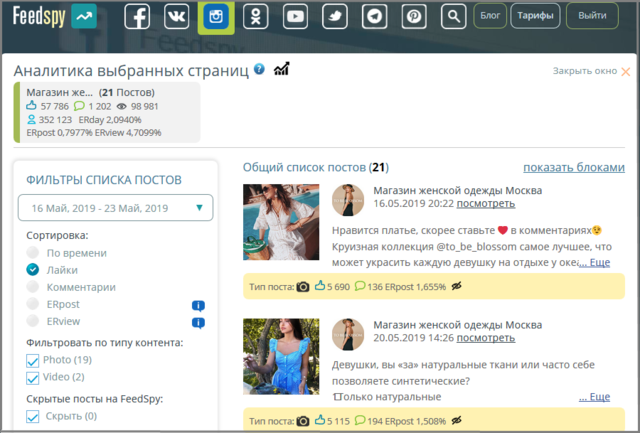Click the 'показать блоками' link

(x=573, y=167)
